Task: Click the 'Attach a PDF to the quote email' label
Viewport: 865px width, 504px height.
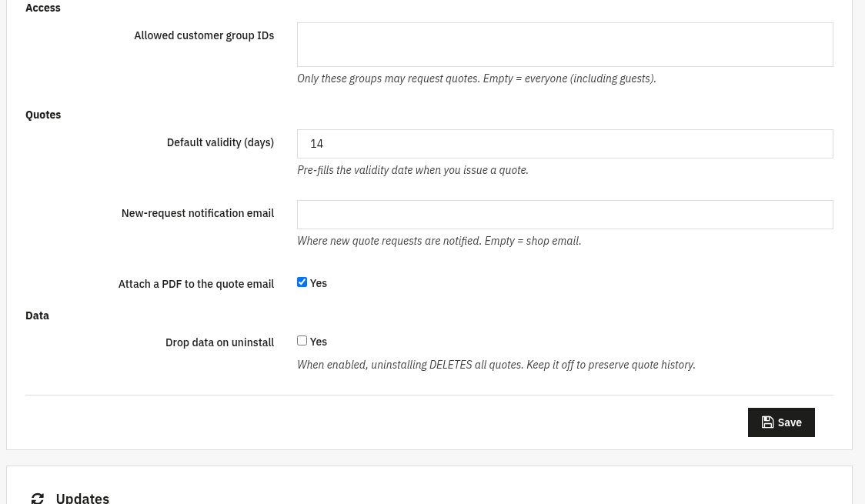Action: click(195, 284)
